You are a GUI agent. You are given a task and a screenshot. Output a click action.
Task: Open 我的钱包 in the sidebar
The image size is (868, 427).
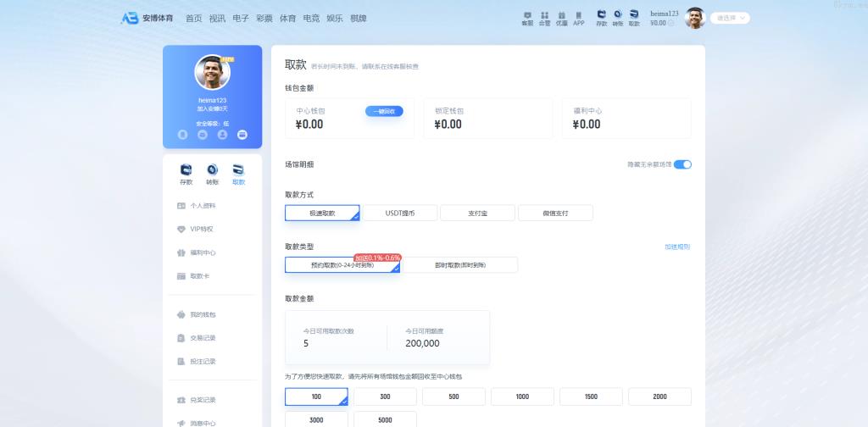coord(203,314)
